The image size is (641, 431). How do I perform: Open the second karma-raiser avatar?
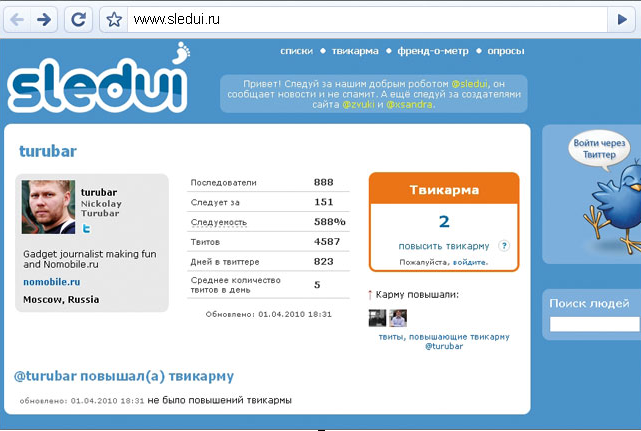tap(398, 318)
